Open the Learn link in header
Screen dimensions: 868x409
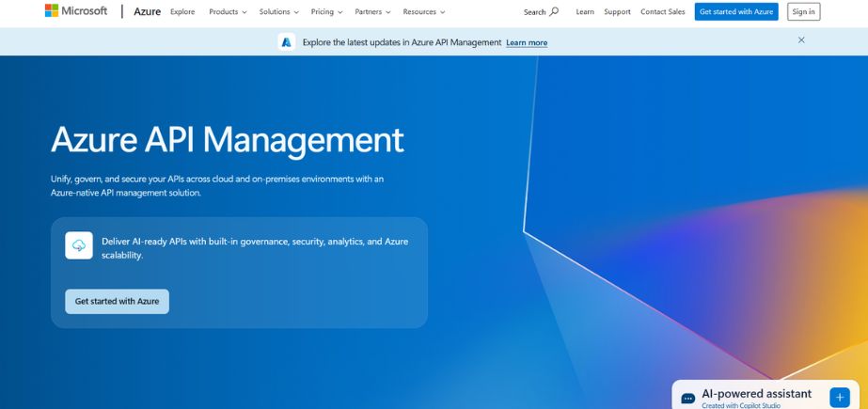coord(585,11)
